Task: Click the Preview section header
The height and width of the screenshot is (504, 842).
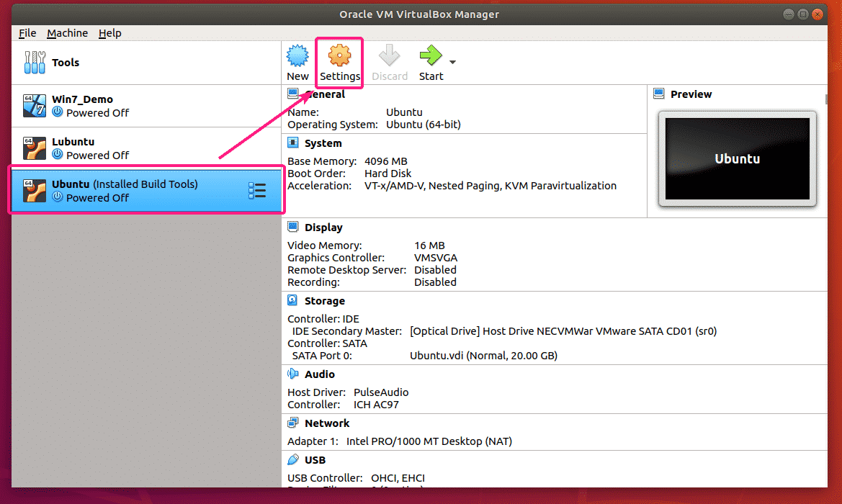Action: click(691, 94)
